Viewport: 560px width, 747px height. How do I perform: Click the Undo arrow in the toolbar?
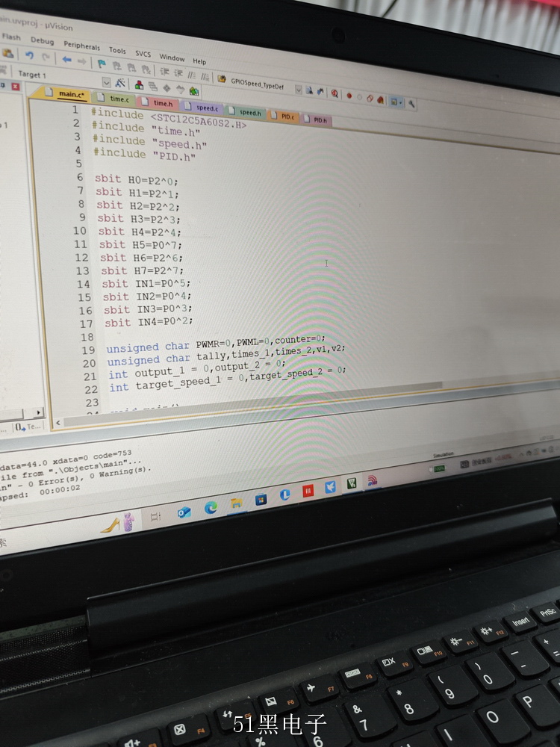coord(29,55)
